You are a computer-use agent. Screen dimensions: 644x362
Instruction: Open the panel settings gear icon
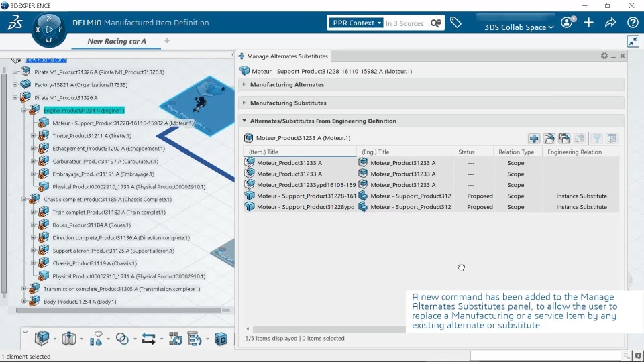pyautogui.click(x=604, y=56)
